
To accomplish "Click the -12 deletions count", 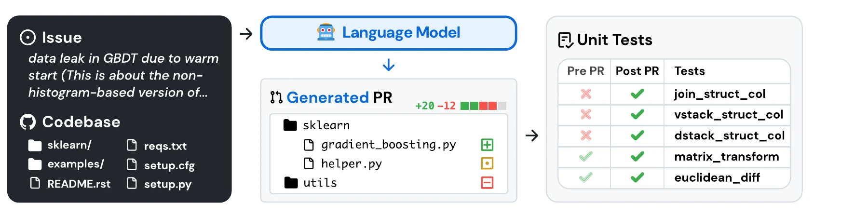I will click(447, 106).
